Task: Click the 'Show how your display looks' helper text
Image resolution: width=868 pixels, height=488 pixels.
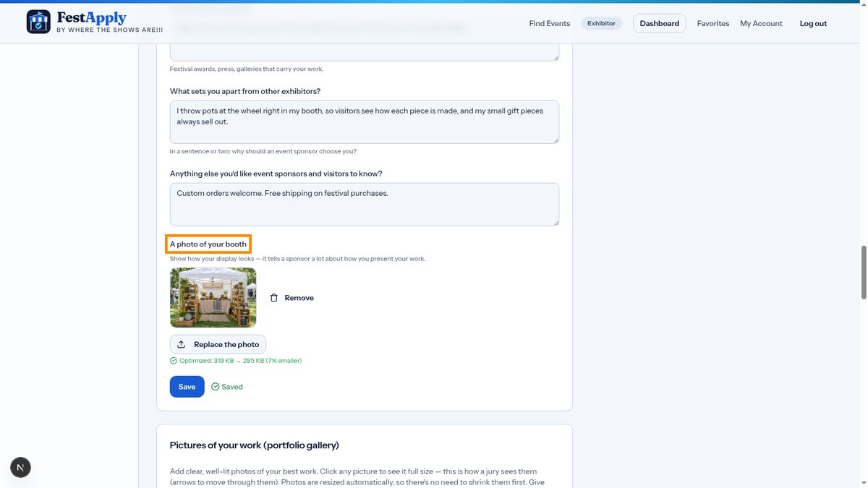Action: click(x=298, y=259)
